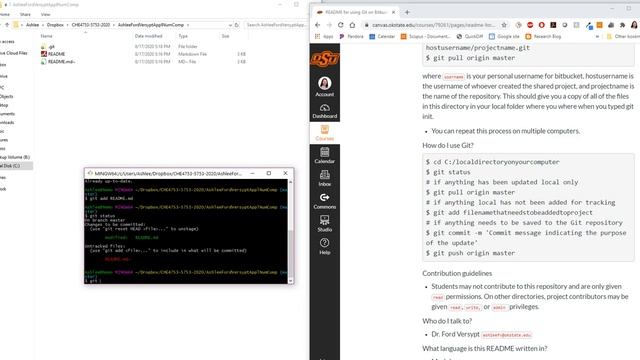Open Commons in Canvas sidebar
The image size is (640, 360).
[324, 201]
